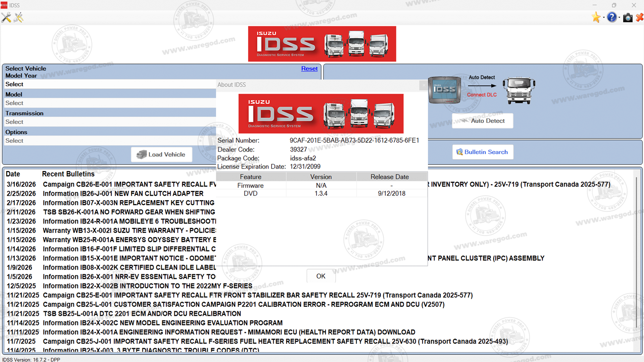
Task: Open Campaign CB25-E-001 FTR stabilizer bar recall
Action: pyautogui.click(x=239, y=295)
